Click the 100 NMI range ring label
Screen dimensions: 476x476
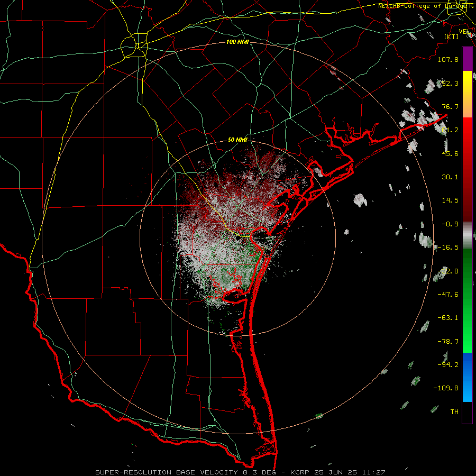[x=237, y=42]
